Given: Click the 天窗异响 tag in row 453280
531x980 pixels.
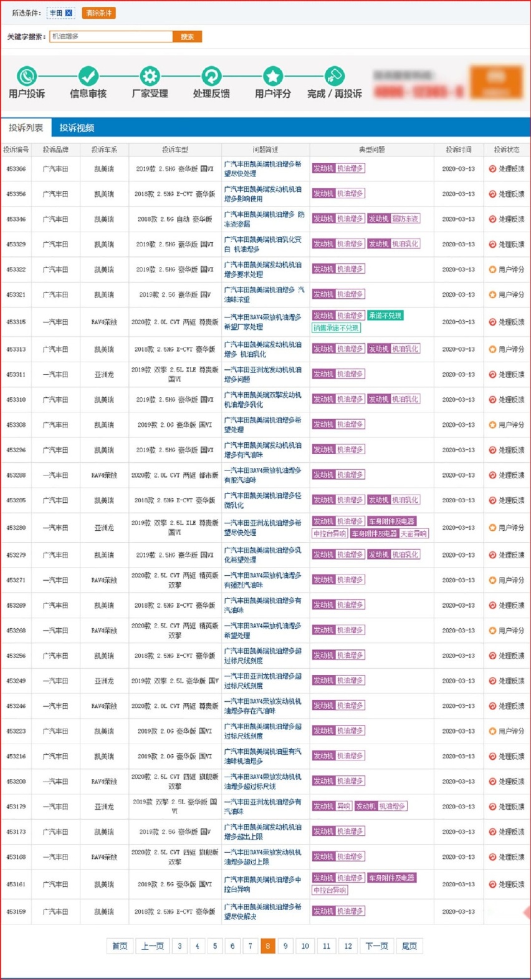Looking at the screenshot, I should tap(414, 534).
